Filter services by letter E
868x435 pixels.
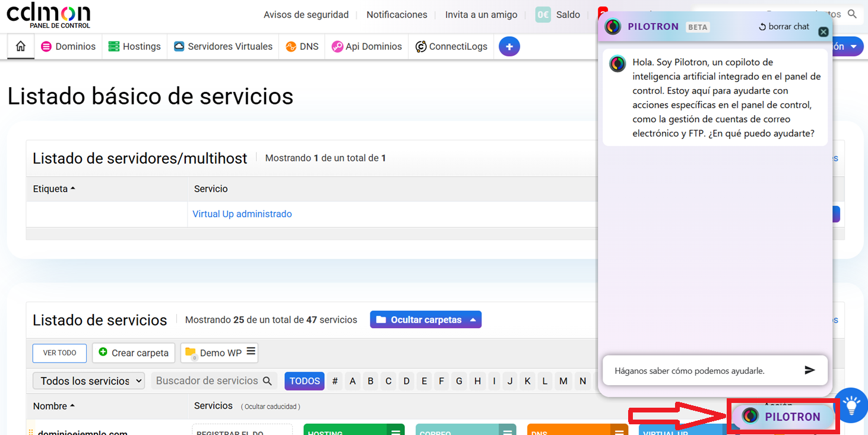(x=424, y=381)
